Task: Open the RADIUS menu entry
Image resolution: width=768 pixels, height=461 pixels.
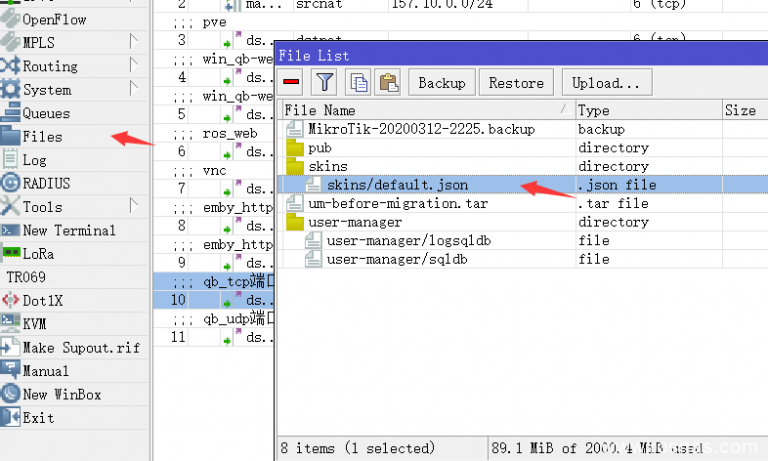Action: point(46,183)
